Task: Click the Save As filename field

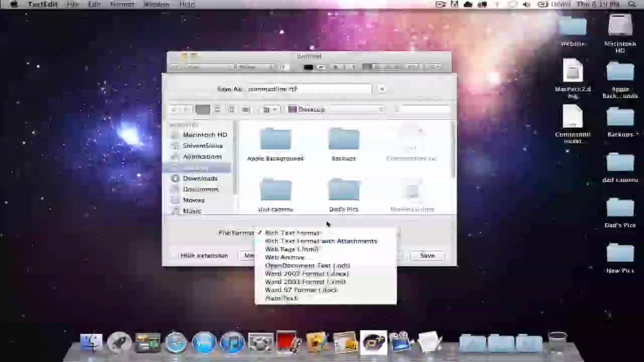Action: click(x=309, y=89)
